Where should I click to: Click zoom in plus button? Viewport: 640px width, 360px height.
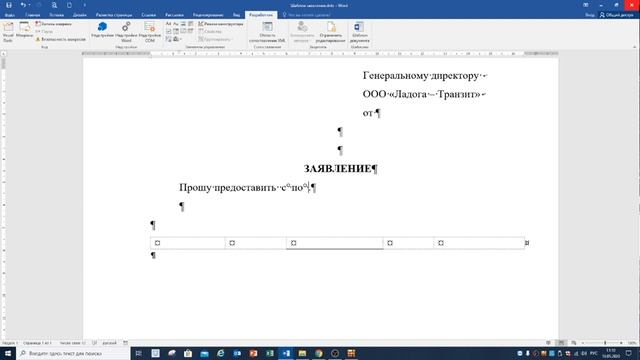tap(621, 343)
